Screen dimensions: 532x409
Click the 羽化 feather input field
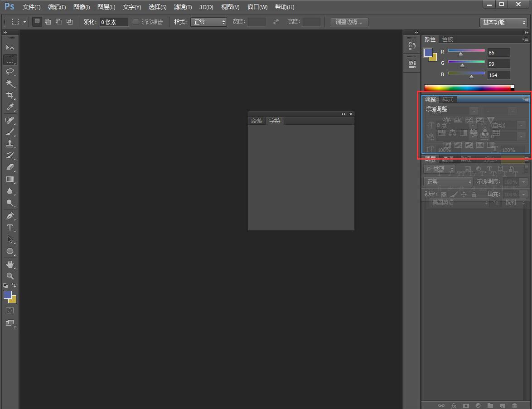pyautogui.click(x=114, y=22)
